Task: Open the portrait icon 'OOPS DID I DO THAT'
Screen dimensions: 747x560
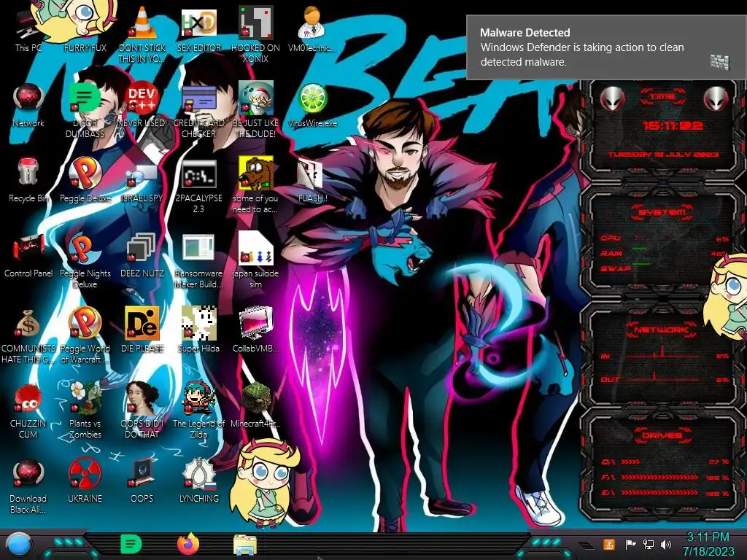Action: [142, 411]
